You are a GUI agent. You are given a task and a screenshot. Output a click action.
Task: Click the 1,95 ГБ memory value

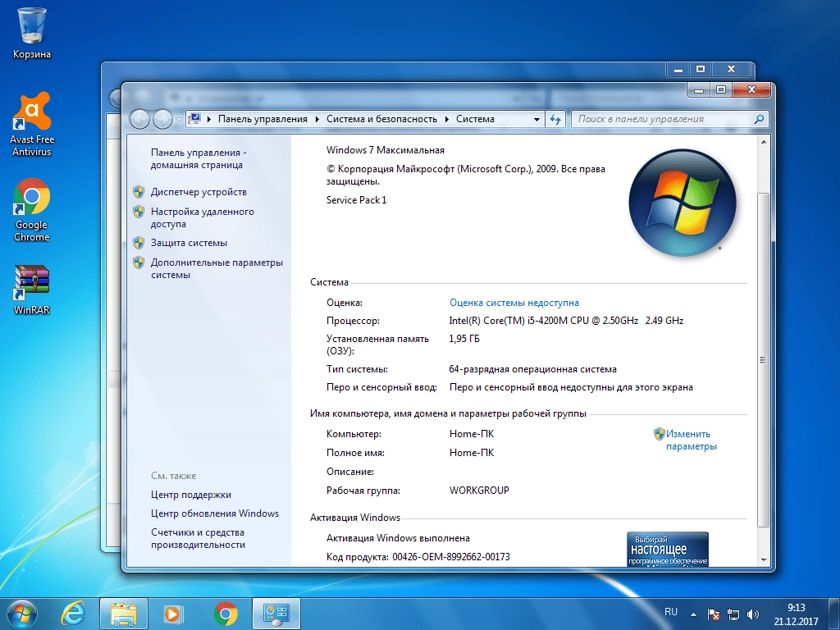point(464,339)
